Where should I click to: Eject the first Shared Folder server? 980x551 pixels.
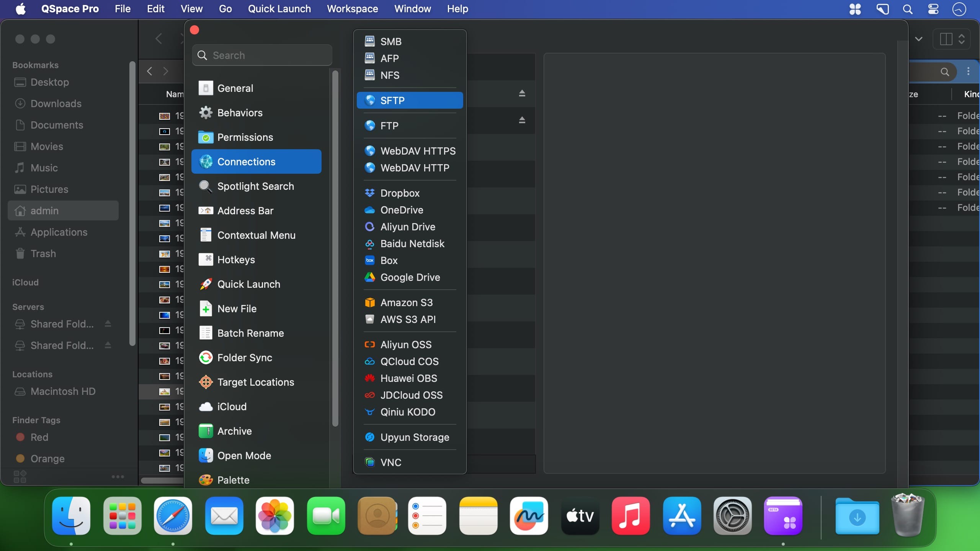click(x=108, y=324)
